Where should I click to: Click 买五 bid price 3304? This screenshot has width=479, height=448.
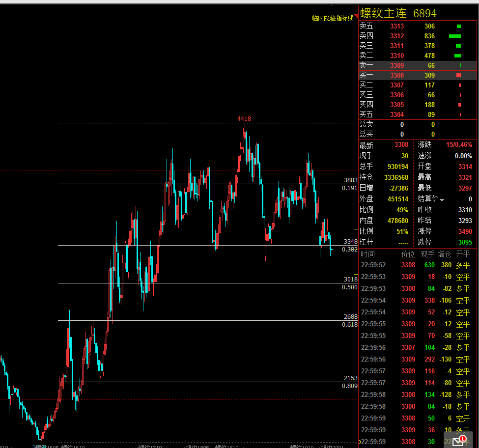(397, 114)
